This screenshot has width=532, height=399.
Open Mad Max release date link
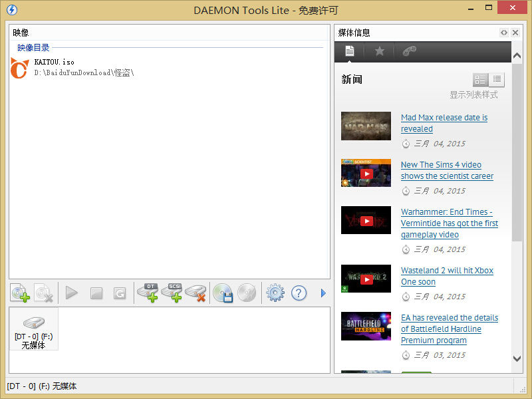444,123
